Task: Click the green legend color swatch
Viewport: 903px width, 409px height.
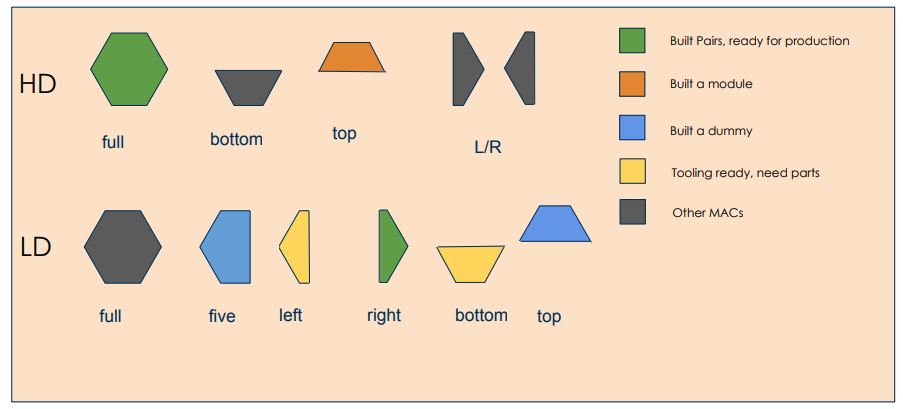Action: pos(632,40)
